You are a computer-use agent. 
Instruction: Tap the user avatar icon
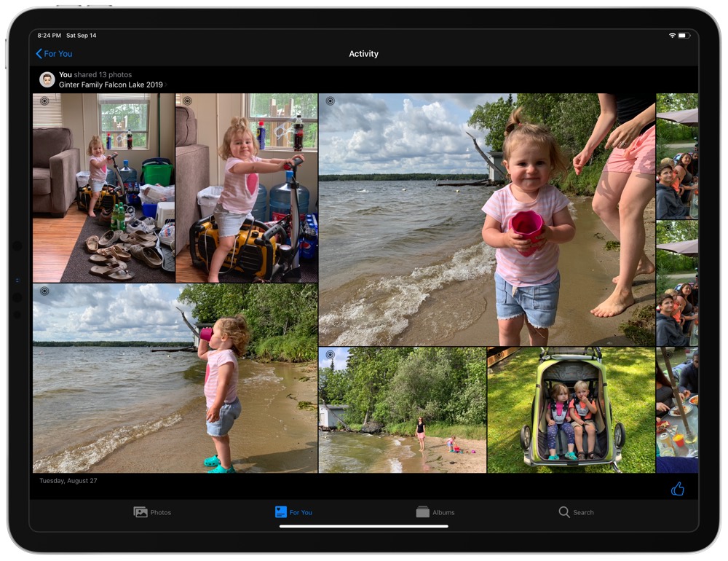(47, 79)
